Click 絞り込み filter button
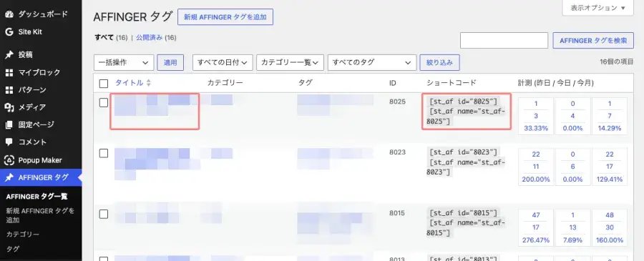Screen dimensions: 644x261 [439, 62]
